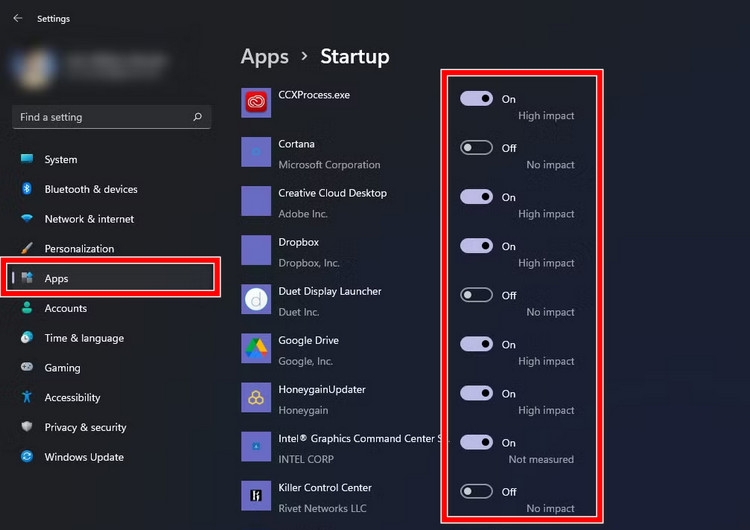This screenshot has height=530, width=750.
Task: Open Bluetooth & devices category
Action: [x=111, y=189]
